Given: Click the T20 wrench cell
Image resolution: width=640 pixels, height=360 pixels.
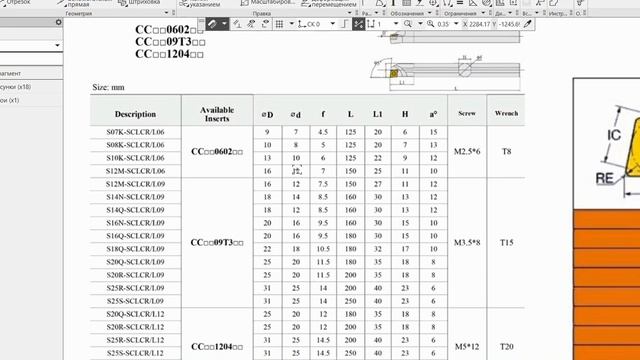Looking at the screenshot, I should pyautogui.click(x=506, y=347).
